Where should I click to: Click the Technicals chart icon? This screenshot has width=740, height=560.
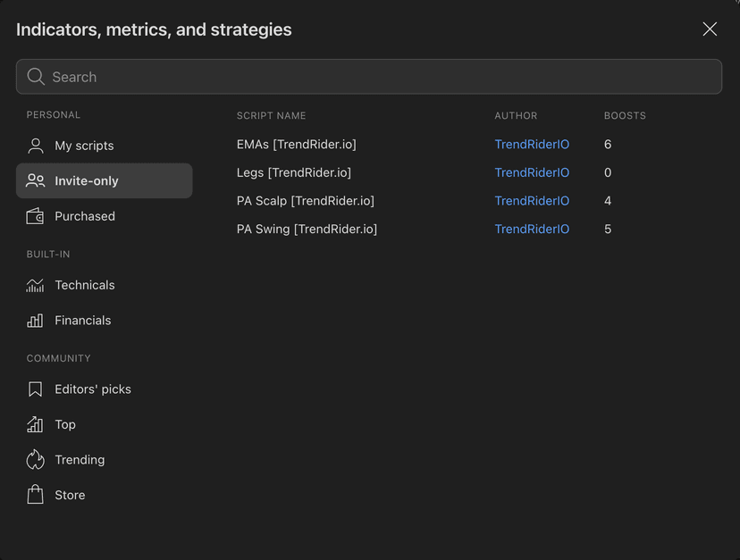tap(36, 285)
